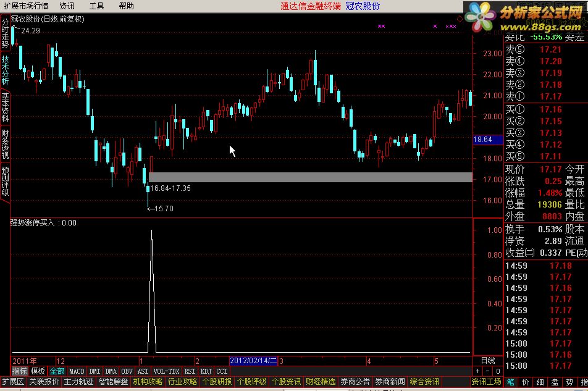Screen dimensions: 588x391
Task: Open 关联报价 in bottom bar
Action: tap(44, 382)
